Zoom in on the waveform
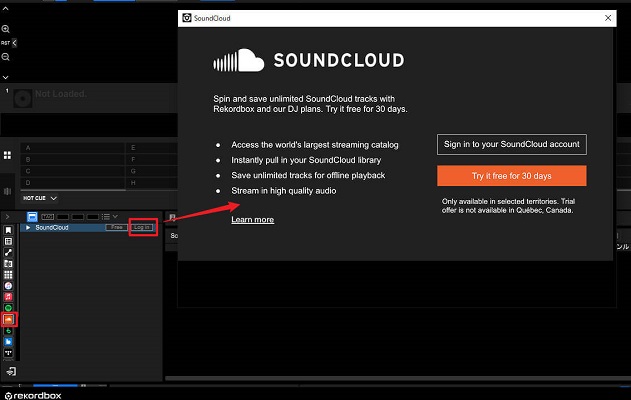The height and width of the screenshot is (400, 631). 6,29
